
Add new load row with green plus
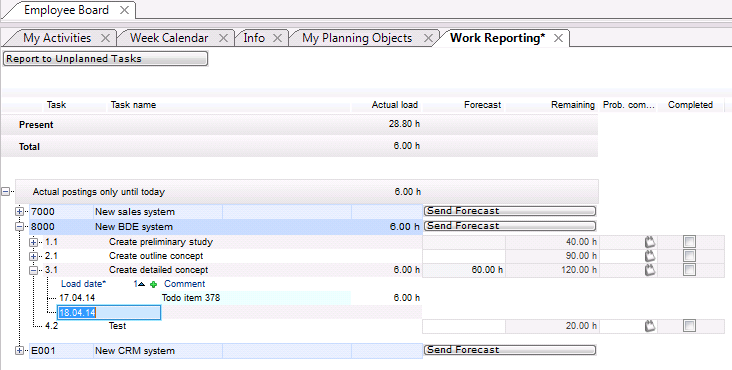153,284
